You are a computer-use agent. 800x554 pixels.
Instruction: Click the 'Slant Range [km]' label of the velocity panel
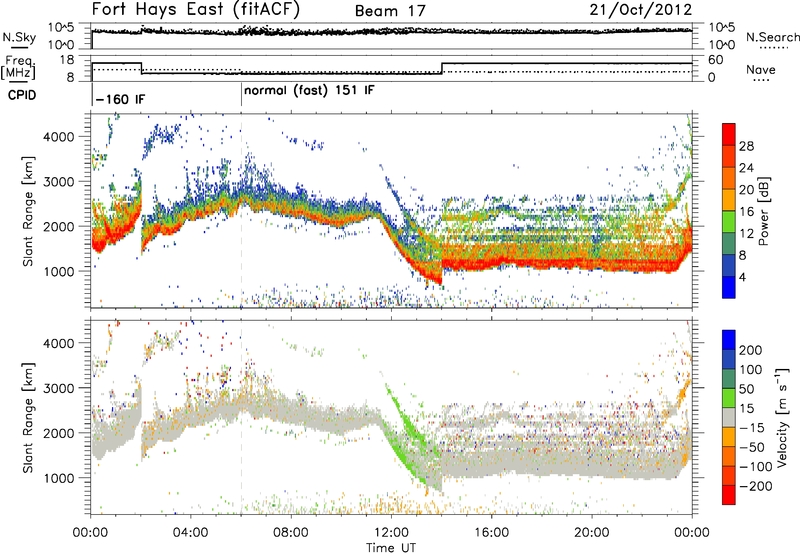point(29,418)
